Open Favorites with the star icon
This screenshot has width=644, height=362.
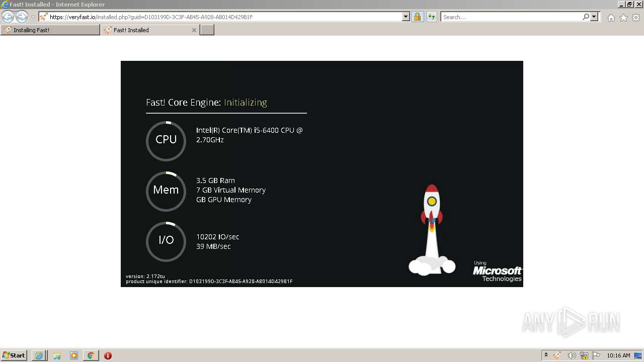623,18
